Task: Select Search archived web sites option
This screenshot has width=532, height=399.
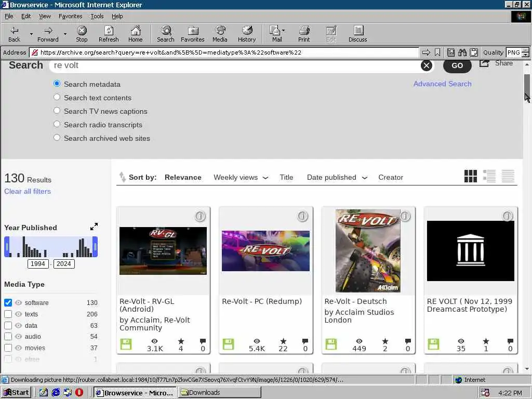Action: pos(57,137)
